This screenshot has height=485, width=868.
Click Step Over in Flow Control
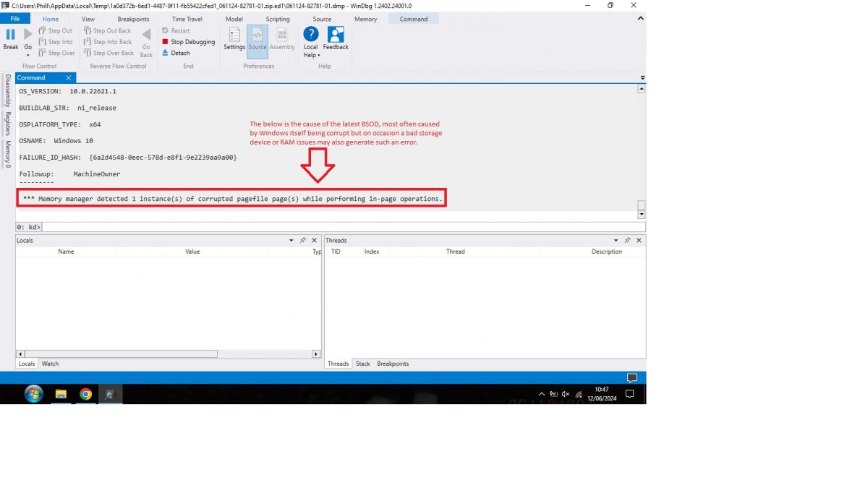pos(56,53)
